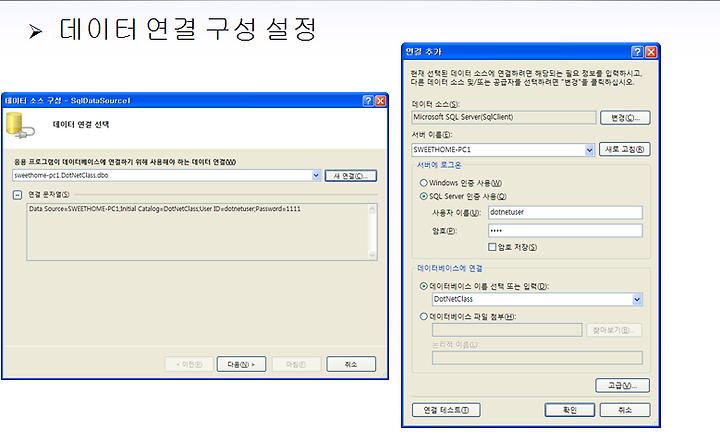This screenshot has height=441, width=720.
Task: Click the disabled 찾아보기 button
Action: [614, 330]
